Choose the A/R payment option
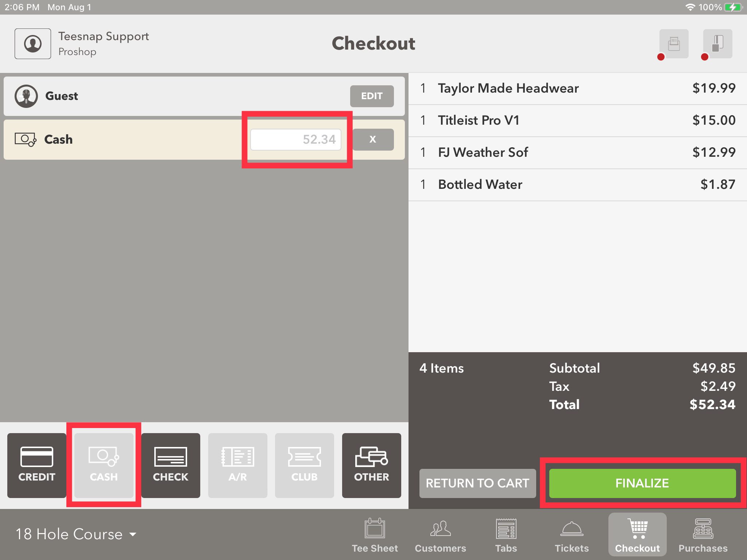The width and height of the screenshot is (747, 560). click(x=237, y=465)
